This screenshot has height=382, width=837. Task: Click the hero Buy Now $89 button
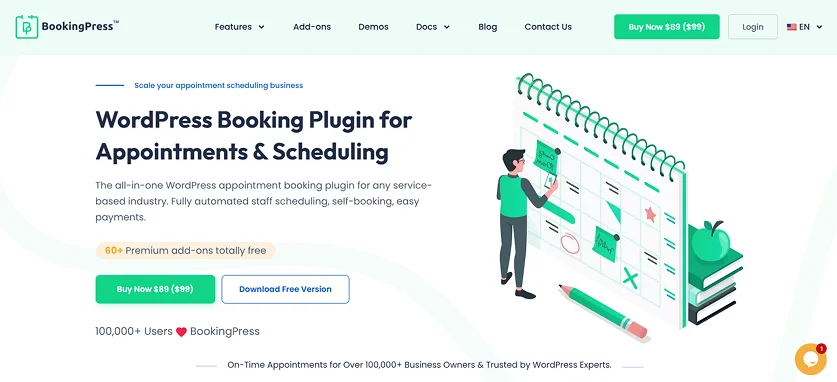[155, 289]
